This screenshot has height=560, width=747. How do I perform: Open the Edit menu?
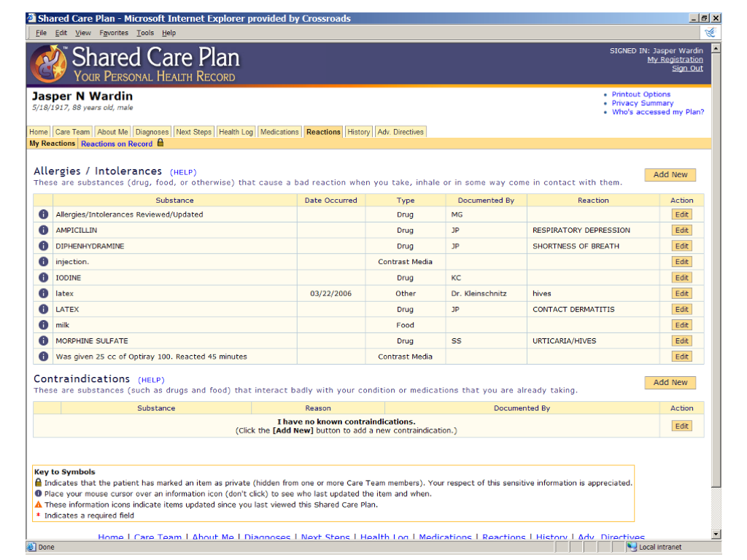pyautogui.click(x=61, y=33)
